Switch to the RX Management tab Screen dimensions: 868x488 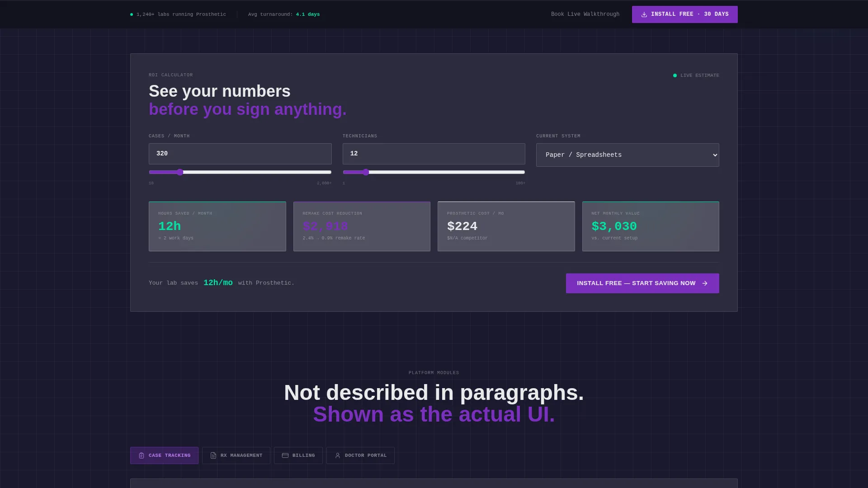(236, 455)
